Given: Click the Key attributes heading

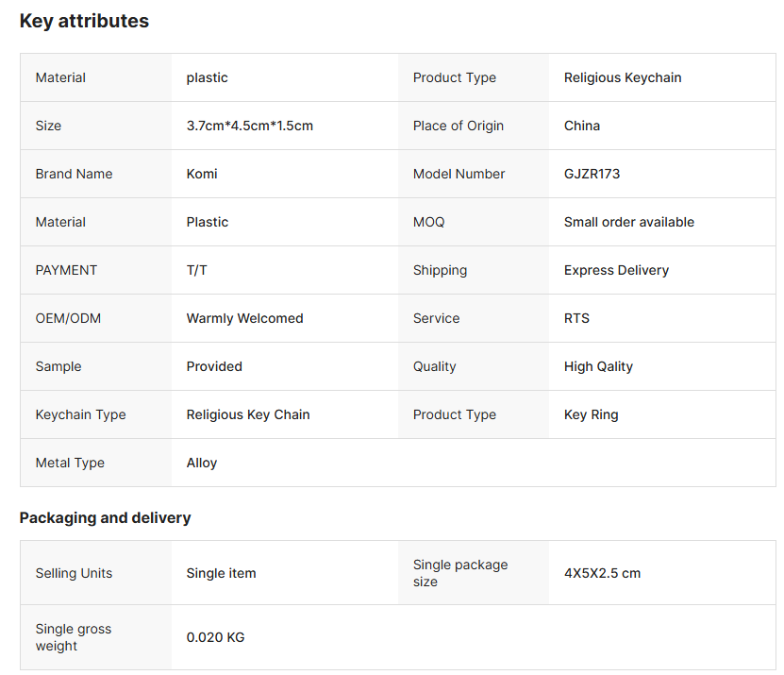Looking at the screenshot, I should pos(84,21).
